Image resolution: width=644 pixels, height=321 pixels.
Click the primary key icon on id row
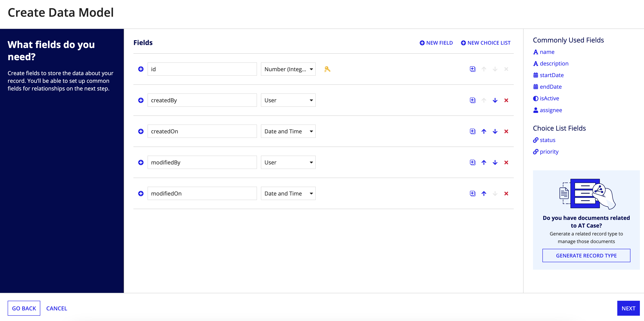click(327, 69)
